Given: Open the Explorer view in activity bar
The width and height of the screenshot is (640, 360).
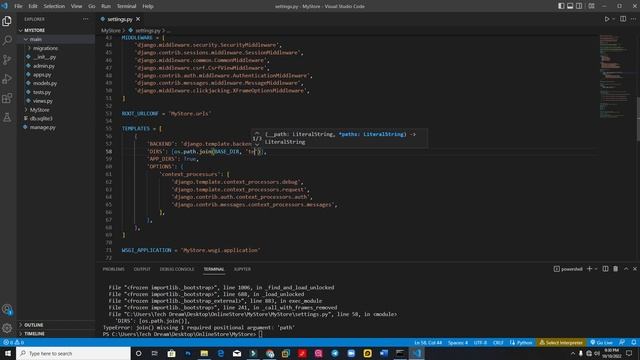Looking at the screenshot, I should pyautogui.click(x=7, y=21).
